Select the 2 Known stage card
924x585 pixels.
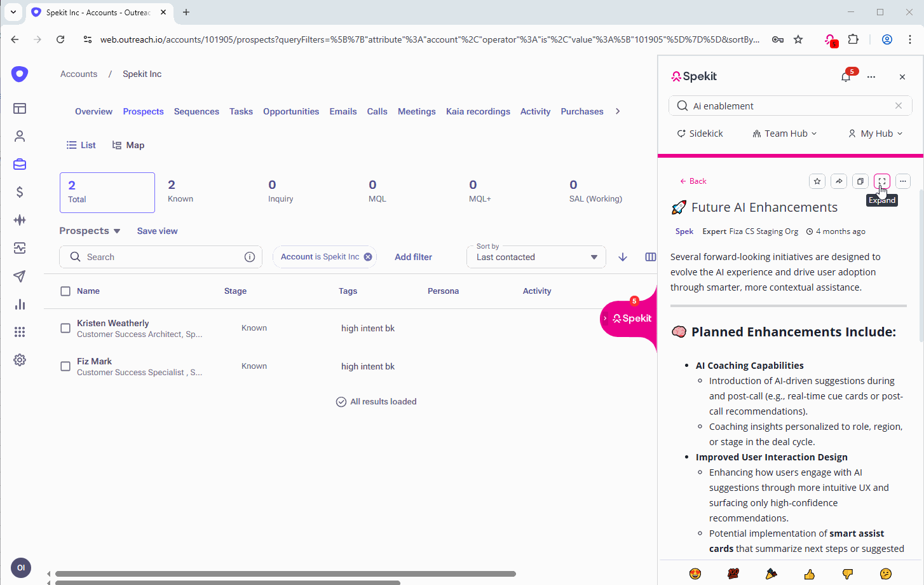(x=180, y=191)
